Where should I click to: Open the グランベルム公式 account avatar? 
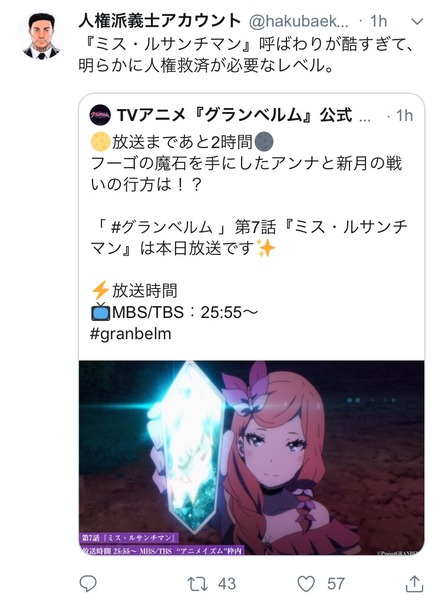pos(100,115)
